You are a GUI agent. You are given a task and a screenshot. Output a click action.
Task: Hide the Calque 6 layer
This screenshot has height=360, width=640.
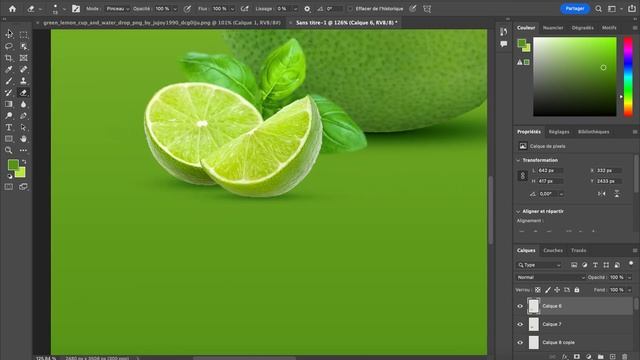coord(520,306)
